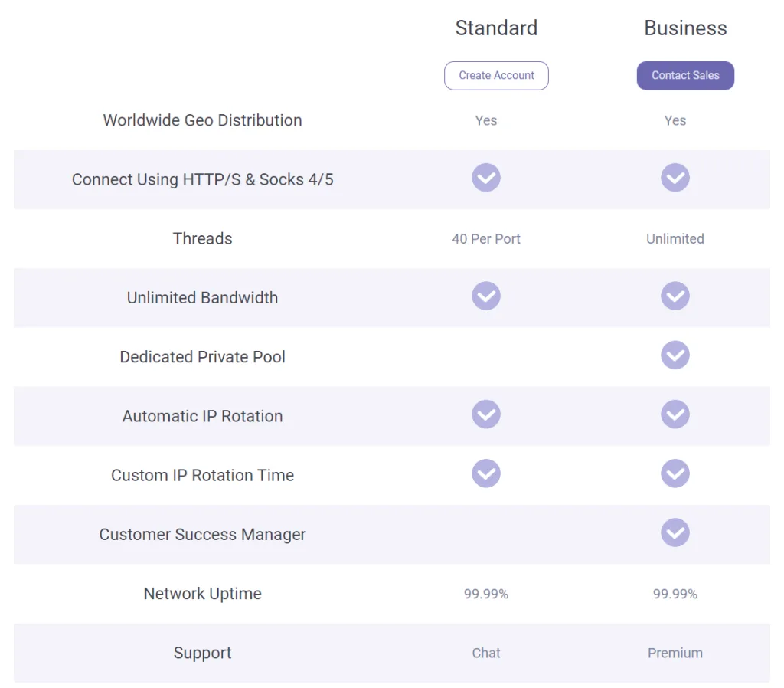This screenshot has width=784, height=688.
Task: Select the Threads feature label
Action: pos(202,238)
